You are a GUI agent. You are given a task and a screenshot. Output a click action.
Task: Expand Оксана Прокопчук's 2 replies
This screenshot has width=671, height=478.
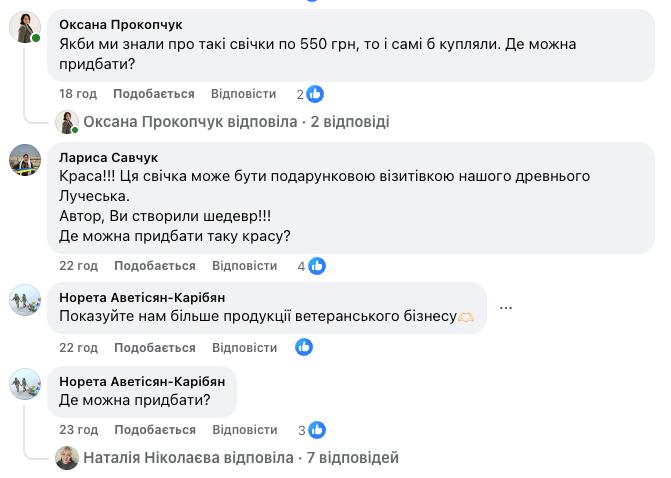236,122
